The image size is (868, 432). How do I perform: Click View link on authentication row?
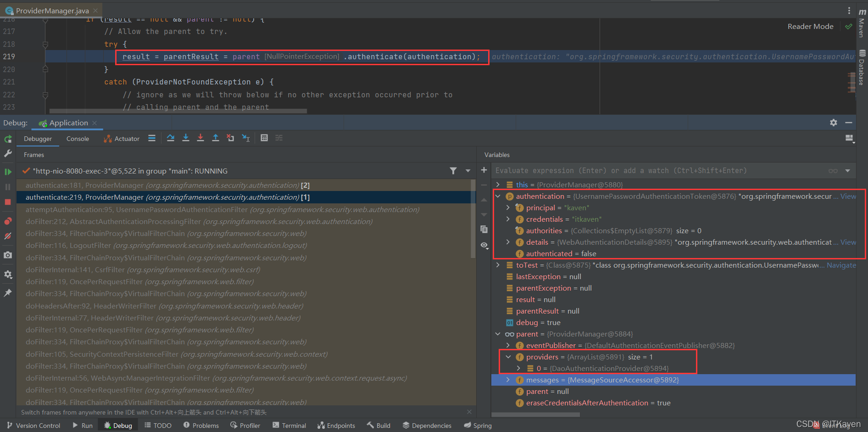tap(848, 196)
